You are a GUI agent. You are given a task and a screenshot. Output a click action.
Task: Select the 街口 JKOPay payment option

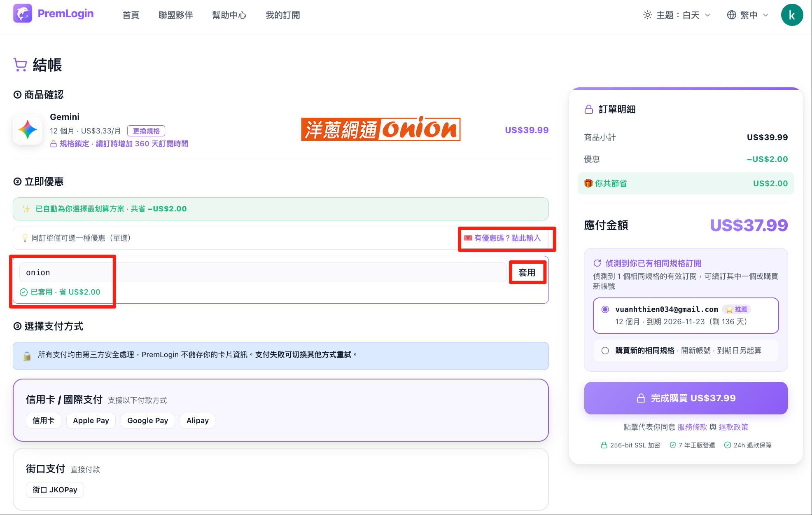[55, 490]
